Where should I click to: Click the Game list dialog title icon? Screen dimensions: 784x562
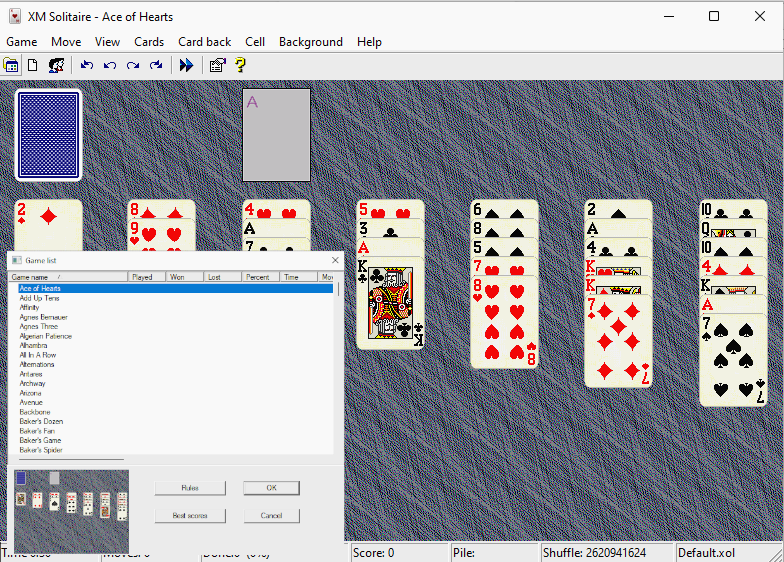coord(17,260)
